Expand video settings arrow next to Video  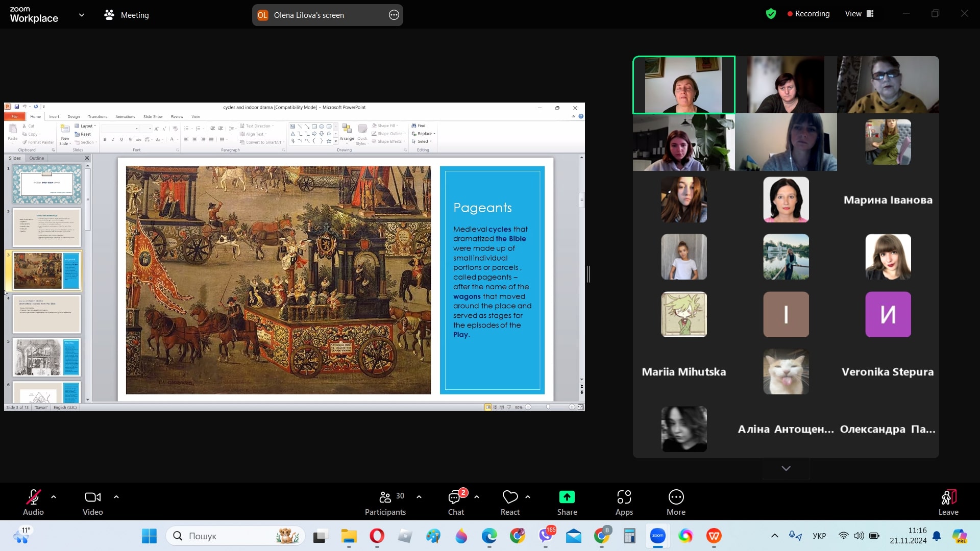(116, 497)
